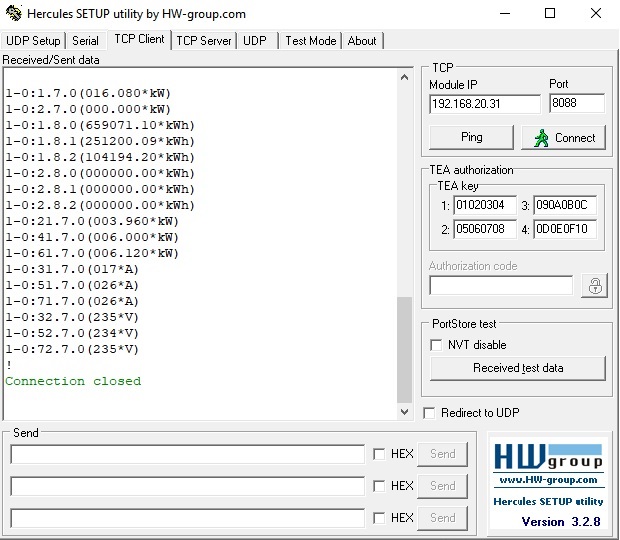
Task: Click the Hercules app icon in title bar
Action: pyautogui.click(x=14, y=13)
